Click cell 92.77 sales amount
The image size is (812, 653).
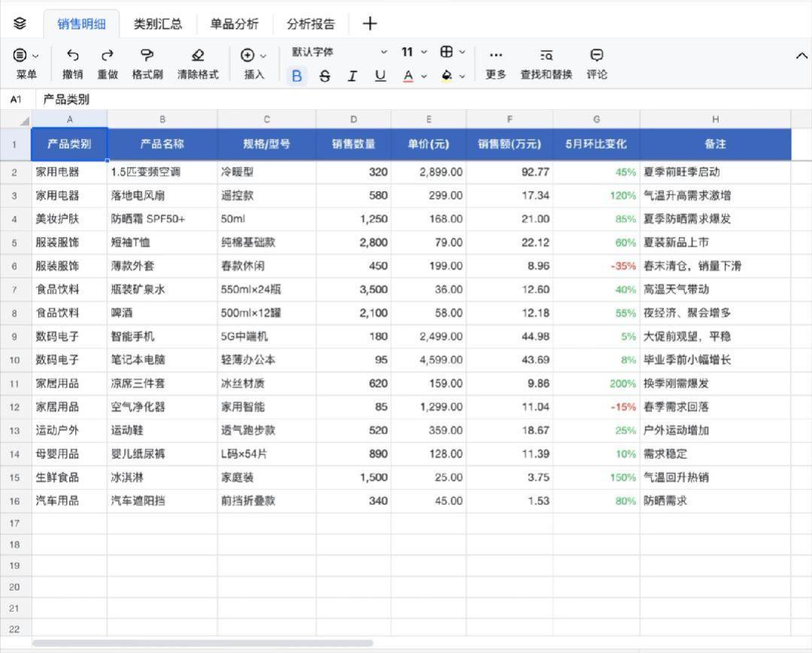tap(510, 172)
